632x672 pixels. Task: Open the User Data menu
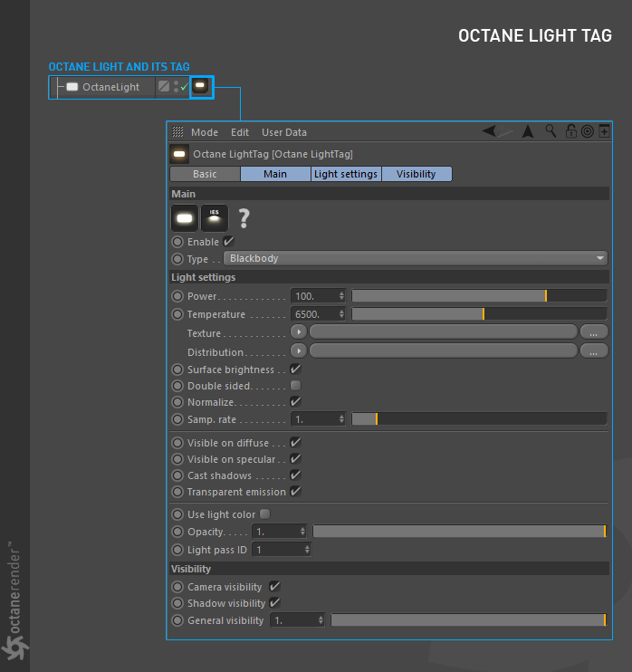pyautogui.click(x=284, y=132)
